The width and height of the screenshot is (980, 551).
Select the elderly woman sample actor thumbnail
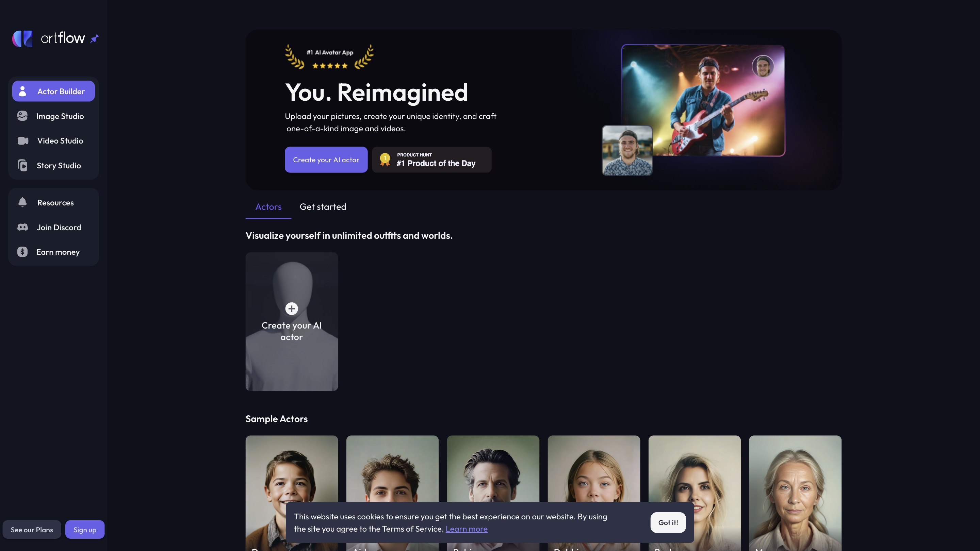coord(795,493)
